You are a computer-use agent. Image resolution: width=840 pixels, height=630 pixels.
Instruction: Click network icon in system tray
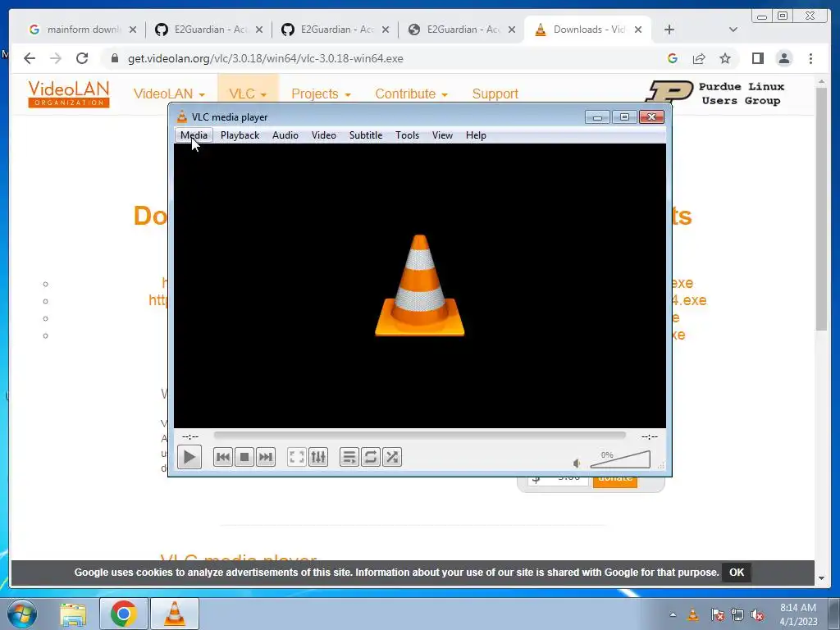point(737,615)
